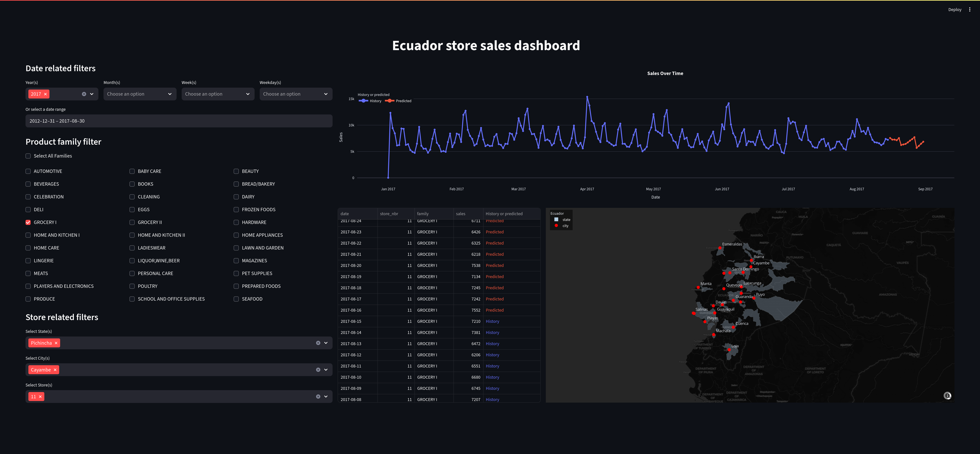Image resolution: width=980 pixels, height=454 pixels.
Task: Tick the FROZEN FOODS checkbox
Action: 236,209
